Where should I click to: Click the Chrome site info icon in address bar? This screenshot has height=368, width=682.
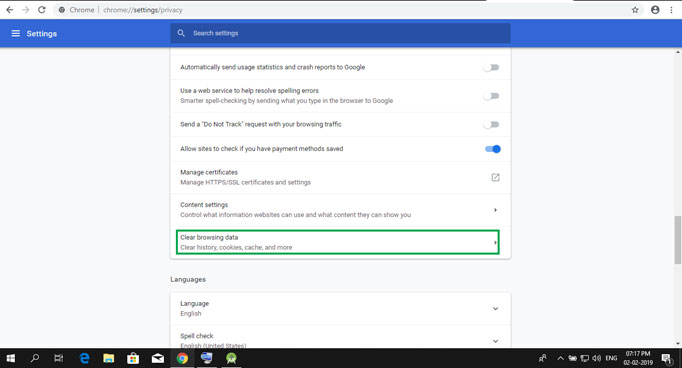click(62, 10)
